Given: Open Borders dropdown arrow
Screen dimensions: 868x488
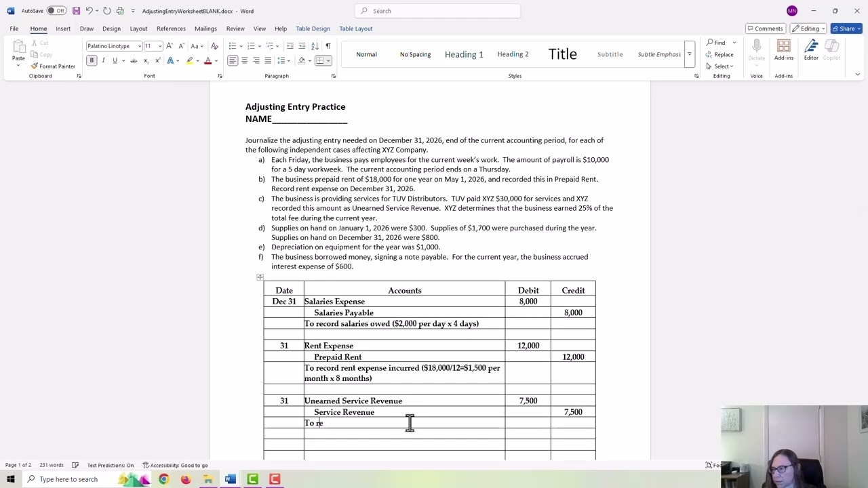Looking at the screenshot, I should (x=328, y=60).
